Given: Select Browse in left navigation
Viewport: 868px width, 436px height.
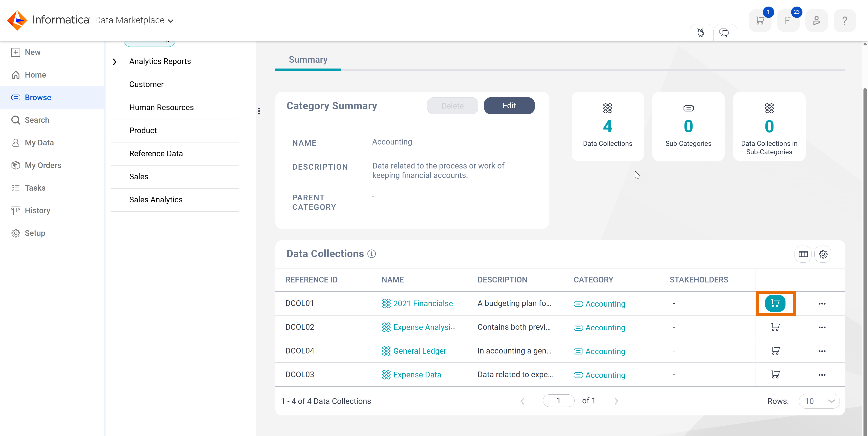Looking at the screenshot, I should pyautogui.click(x=52, y=97).
